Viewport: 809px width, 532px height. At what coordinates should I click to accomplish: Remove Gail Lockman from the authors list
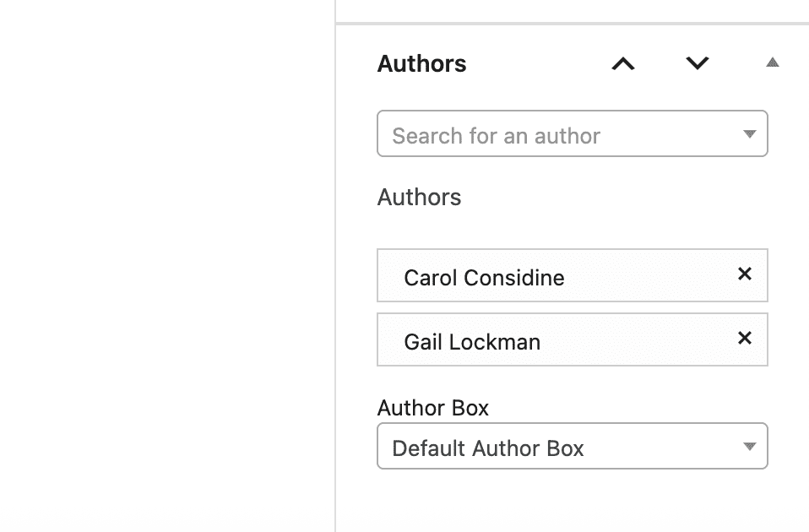(x=744, y=338)
